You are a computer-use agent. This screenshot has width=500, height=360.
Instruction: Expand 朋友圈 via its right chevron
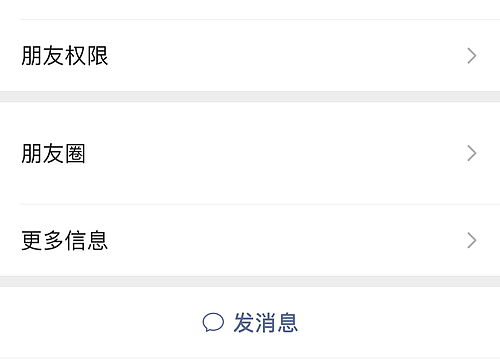[x=472, y=153]
